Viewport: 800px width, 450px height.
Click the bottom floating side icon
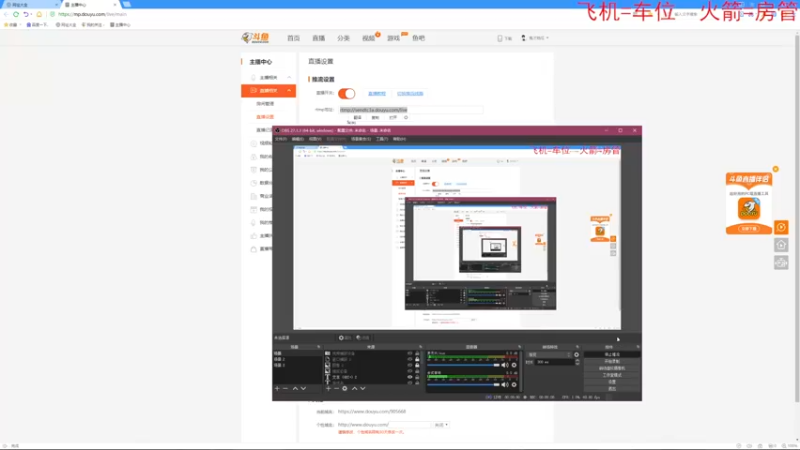coord(781,263)
